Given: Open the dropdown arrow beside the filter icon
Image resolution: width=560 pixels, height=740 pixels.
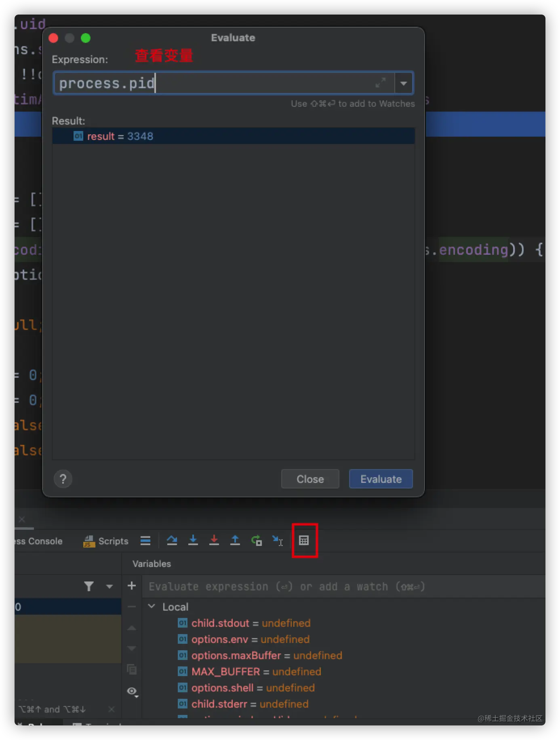Looking at the screenshot, I should coord(109,586).
